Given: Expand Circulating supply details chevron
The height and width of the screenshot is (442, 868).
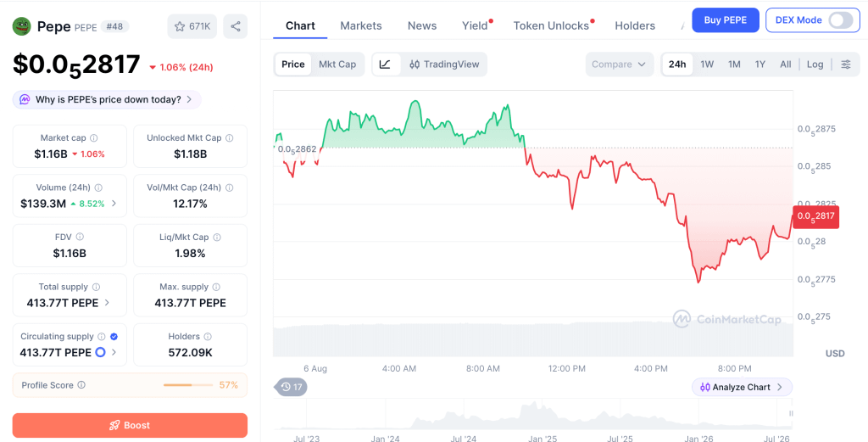Looking at the screenshot, I should tap(114, 352).
